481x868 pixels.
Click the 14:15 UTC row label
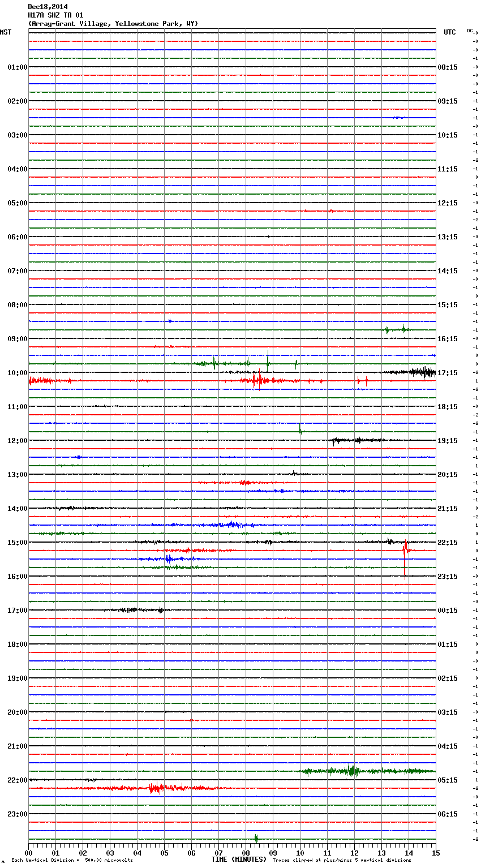click(x=448, y=271)
